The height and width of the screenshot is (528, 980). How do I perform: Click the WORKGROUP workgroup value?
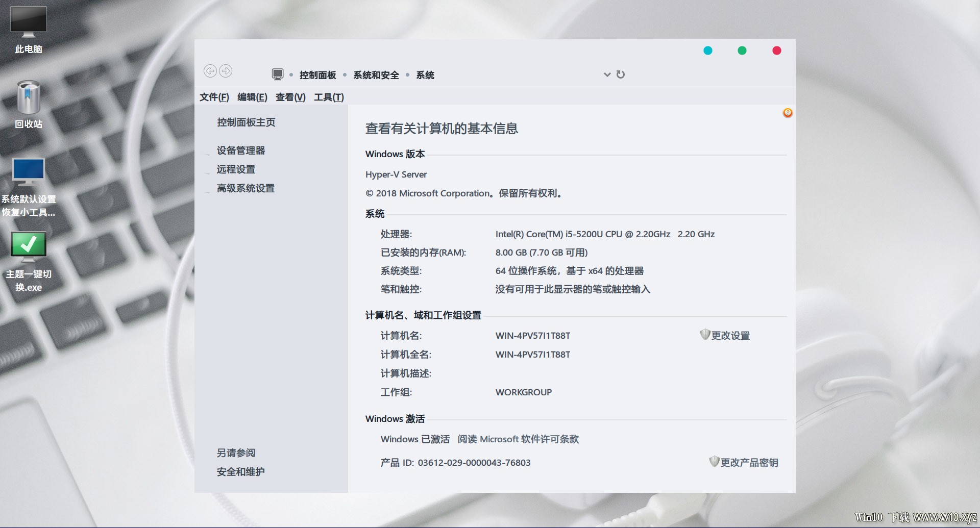tap(524, 392)
